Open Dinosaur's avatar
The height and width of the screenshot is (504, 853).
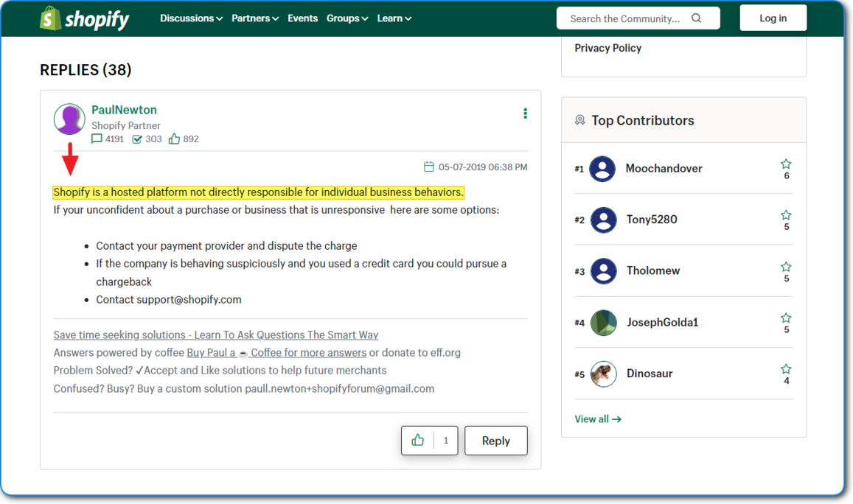click(x=603, y=374)
